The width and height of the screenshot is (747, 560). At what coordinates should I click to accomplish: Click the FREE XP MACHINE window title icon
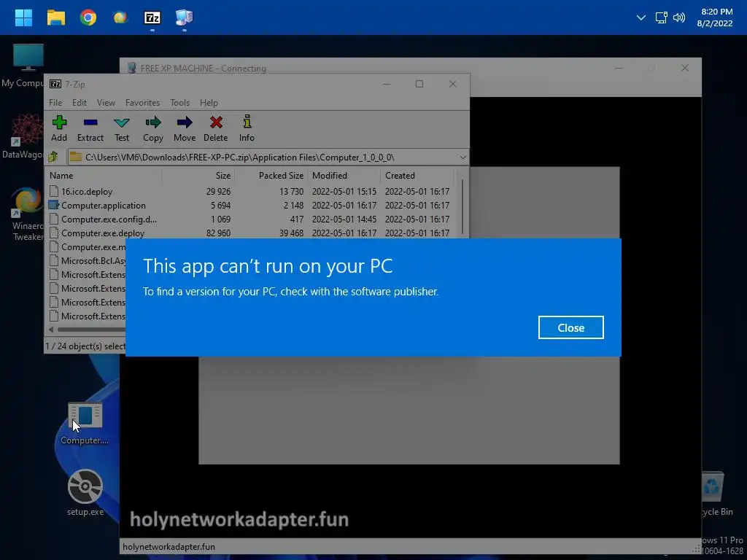[x=132, y=68]
